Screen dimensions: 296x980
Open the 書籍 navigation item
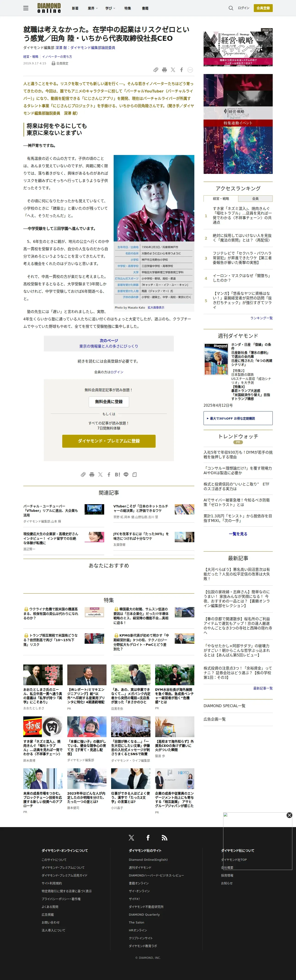145,8
